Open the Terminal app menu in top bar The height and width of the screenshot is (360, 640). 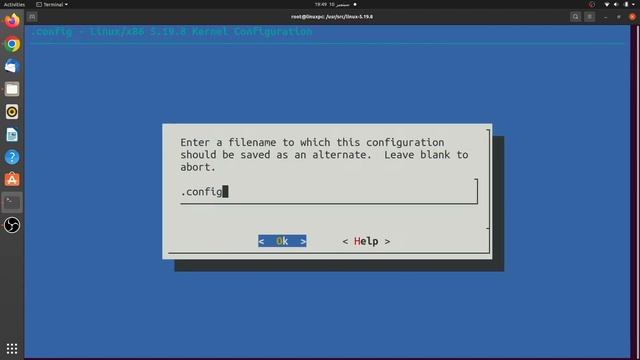(x=52, y=4)
